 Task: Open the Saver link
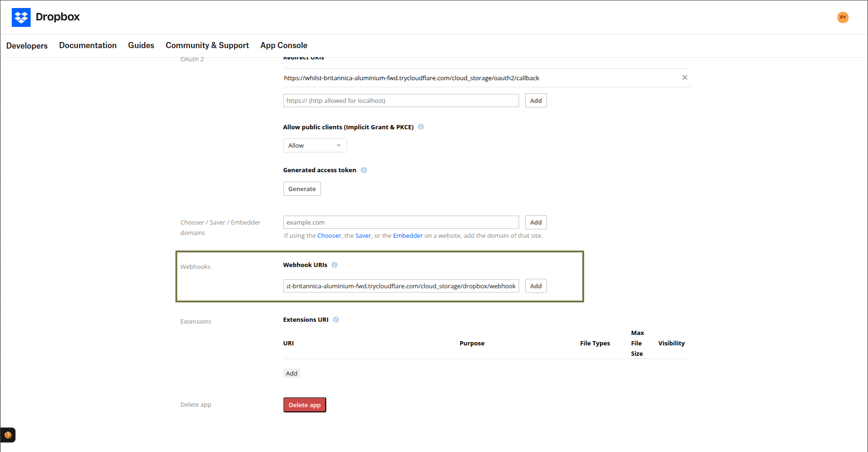[363, 235]
